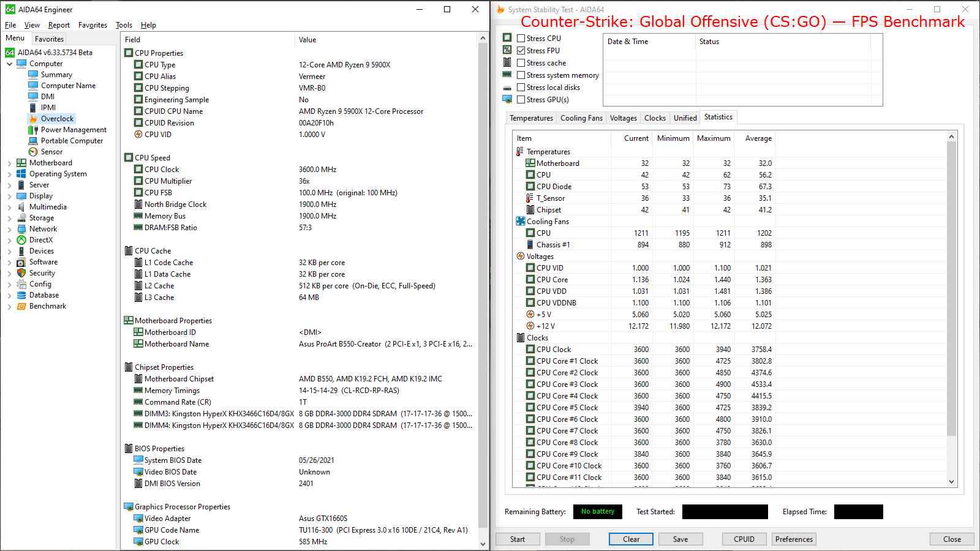Expand the Motherboard tree node
Image resolution: width=980 pixels, height=551 pixels.
click(10, 163)
